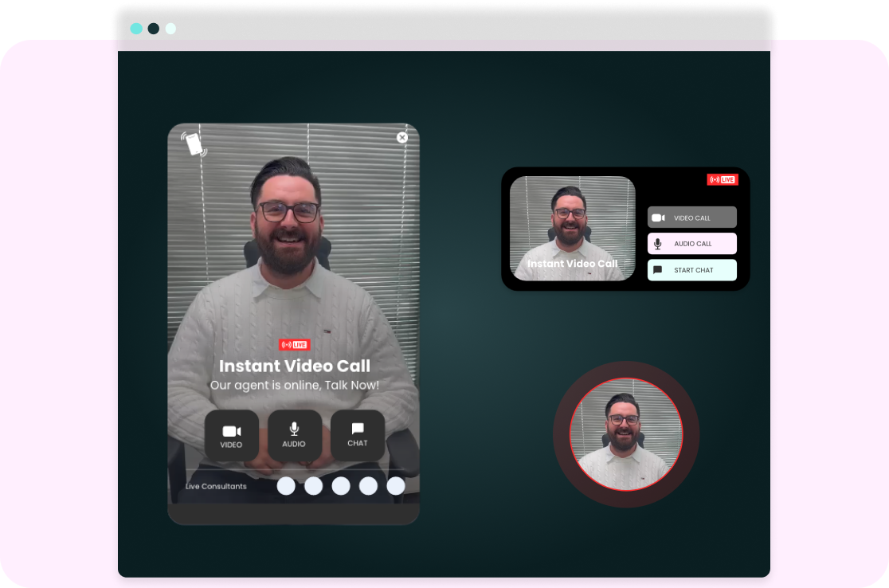Click the ringing phone icon on large widget
The height and width of the screenshot is (588, 889).
pos(193,144)
